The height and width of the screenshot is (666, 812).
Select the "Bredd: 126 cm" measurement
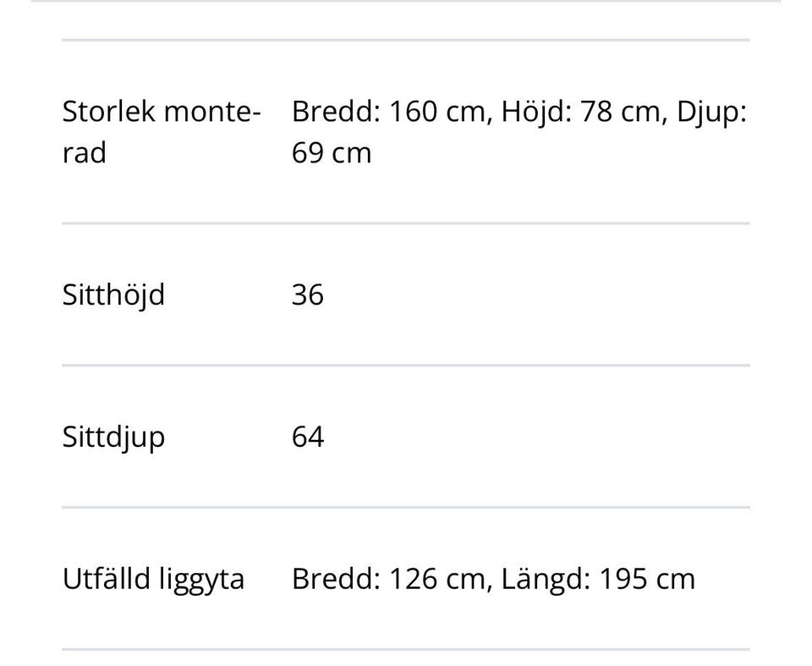(391, 580)
